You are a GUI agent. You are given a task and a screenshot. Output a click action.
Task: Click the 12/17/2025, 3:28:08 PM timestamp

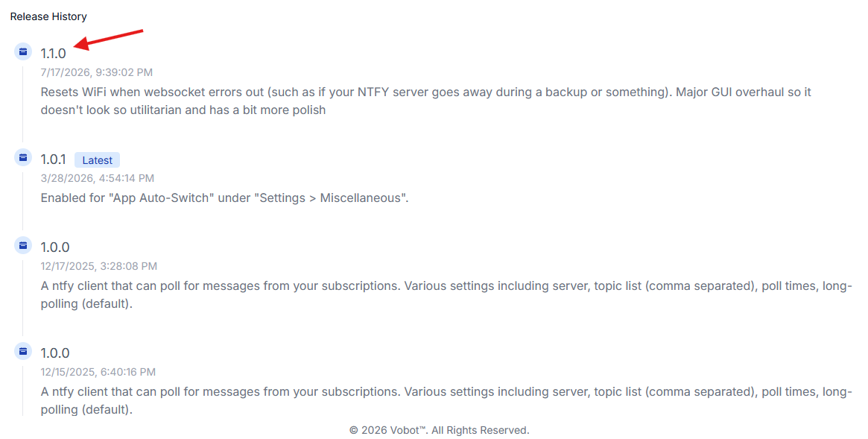tap(98, 266)
